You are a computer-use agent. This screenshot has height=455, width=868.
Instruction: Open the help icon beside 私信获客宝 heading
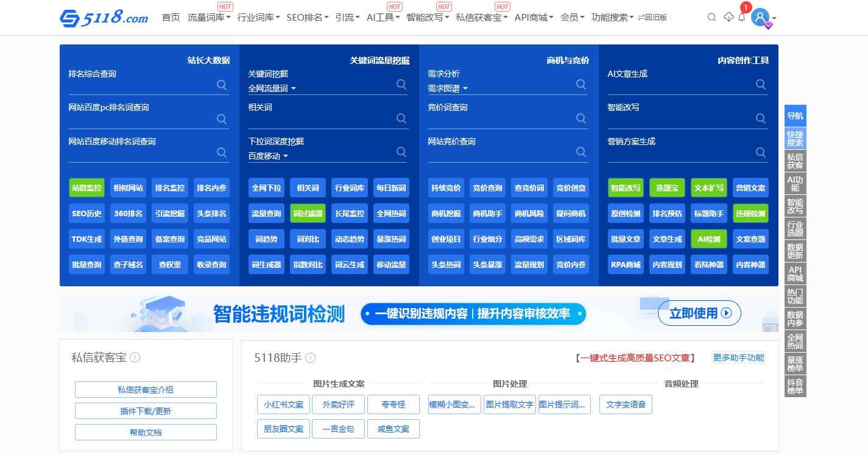(135, 358)
